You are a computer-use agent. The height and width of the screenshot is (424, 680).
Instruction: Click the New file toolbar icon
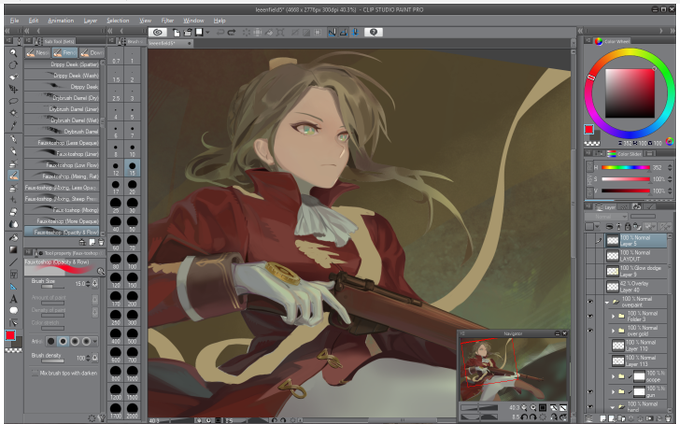tap(176, 32)
